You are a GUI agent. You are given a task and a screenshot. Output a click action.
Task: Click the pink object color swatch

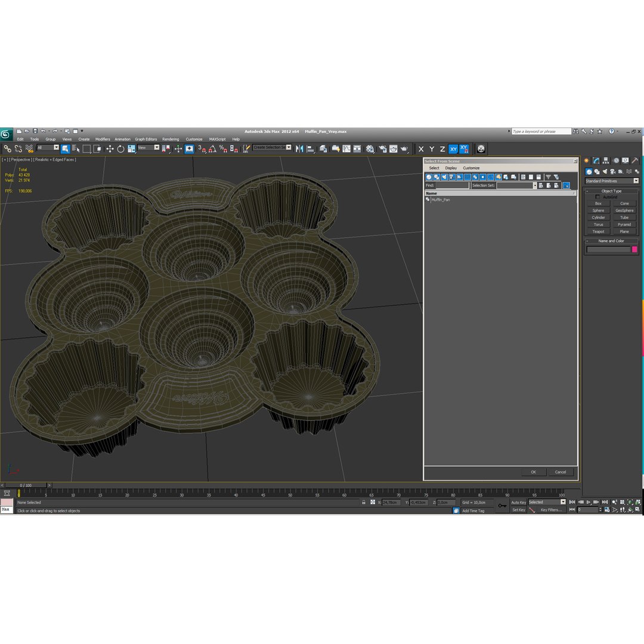pyautogui.click(x=634, y=249)
